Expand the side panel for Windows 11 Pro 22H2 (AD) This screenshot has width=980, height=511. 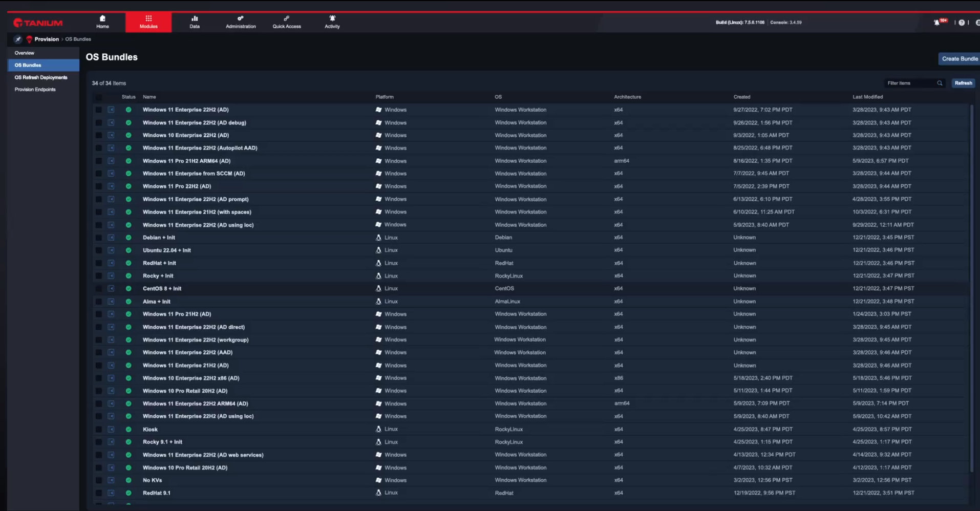(x=111, y=186)
